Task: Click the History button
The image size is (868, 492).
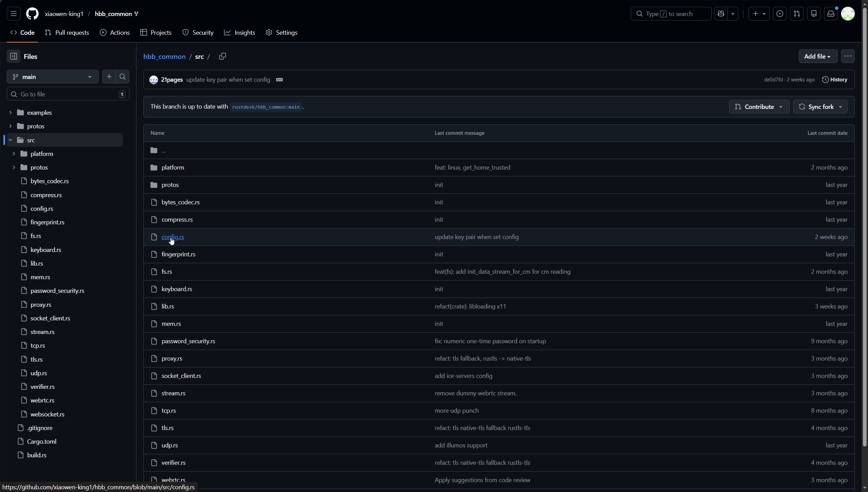Action: (x=834, y=80)
